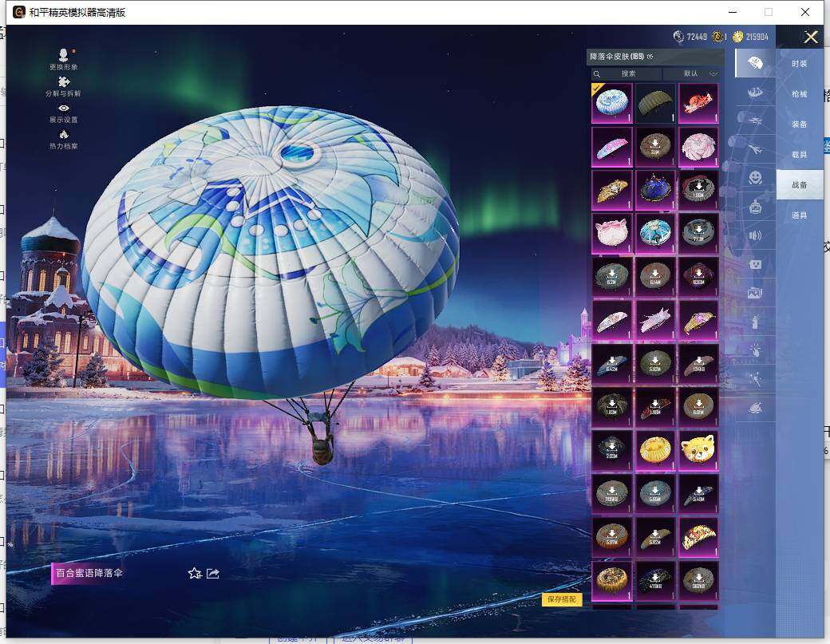Select the second sidebar category icon below the parachute

point(755,93)
